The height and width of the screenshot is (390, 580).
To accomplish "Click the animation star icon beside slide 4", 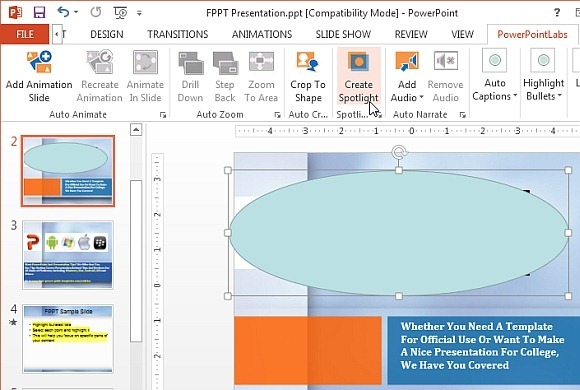I will click(x=13, y=322).
